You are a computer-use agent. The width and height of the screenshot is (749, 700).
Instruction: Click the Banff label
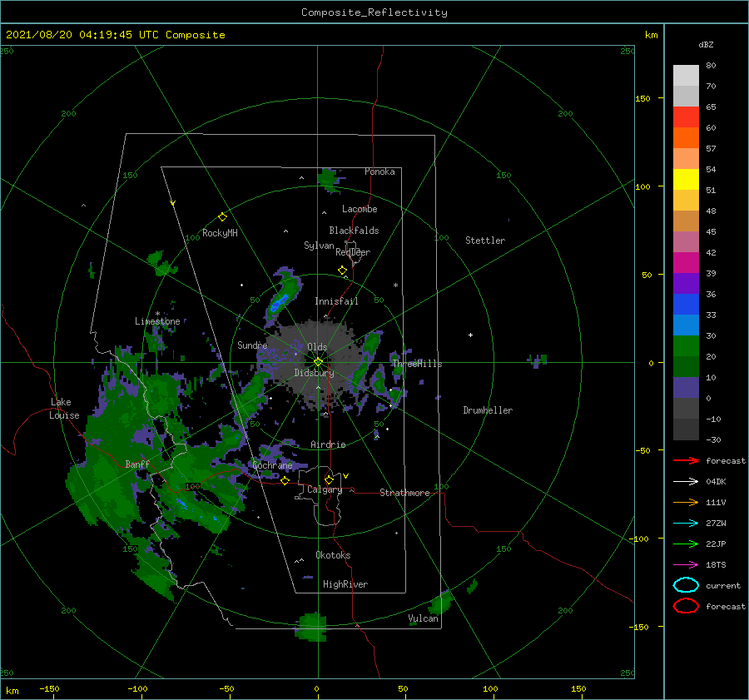pyautogui.click(x=137, y=464)
